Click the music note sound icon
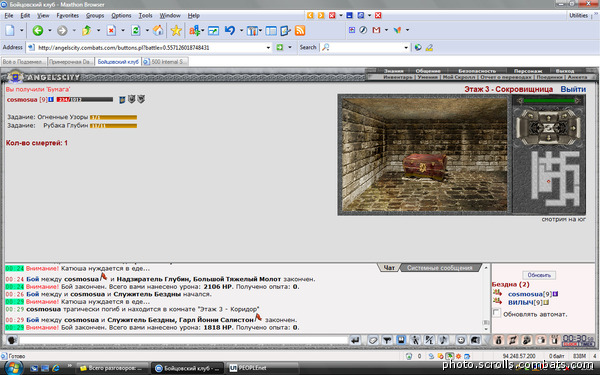Viewport: 600px width, 375px height. pyautogui.click(x=443, y=340)
